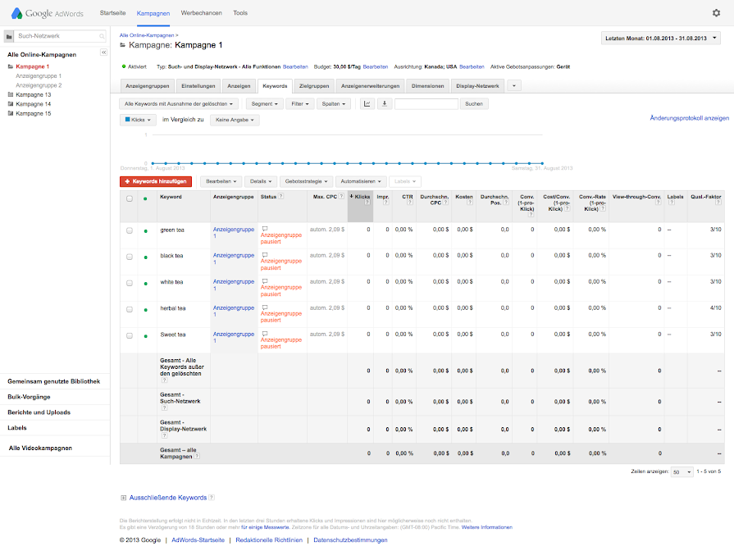This screenshot has width=734, height=560.
Task: Switch to the Zielgruppen tab
Action: click(315, 85)
